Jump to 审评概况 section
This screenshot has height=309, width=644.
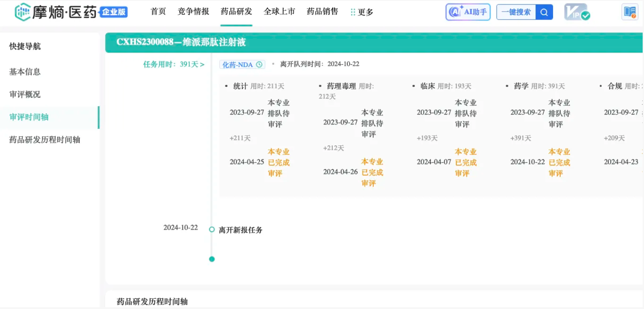click(x=25, y=95)
